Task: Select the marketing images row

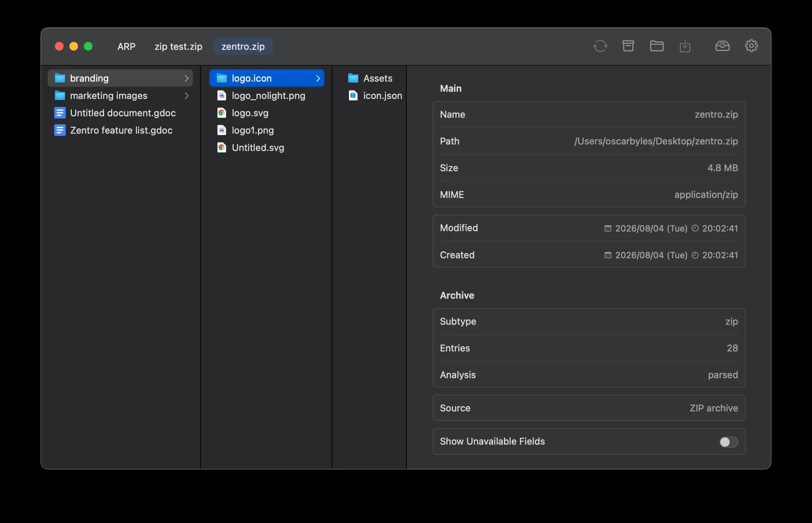Action: [120, 95]
